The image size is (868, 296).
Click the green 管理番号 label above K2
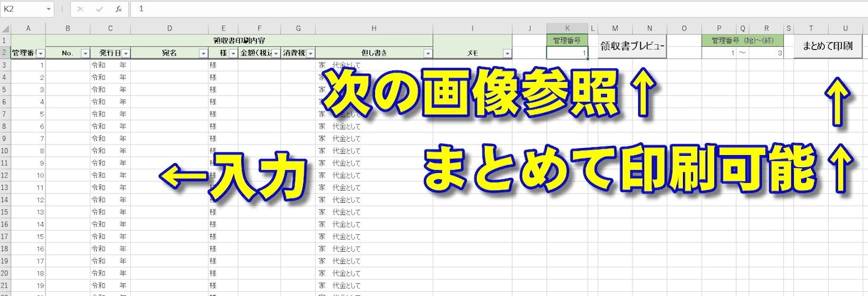tap(567, 41)
